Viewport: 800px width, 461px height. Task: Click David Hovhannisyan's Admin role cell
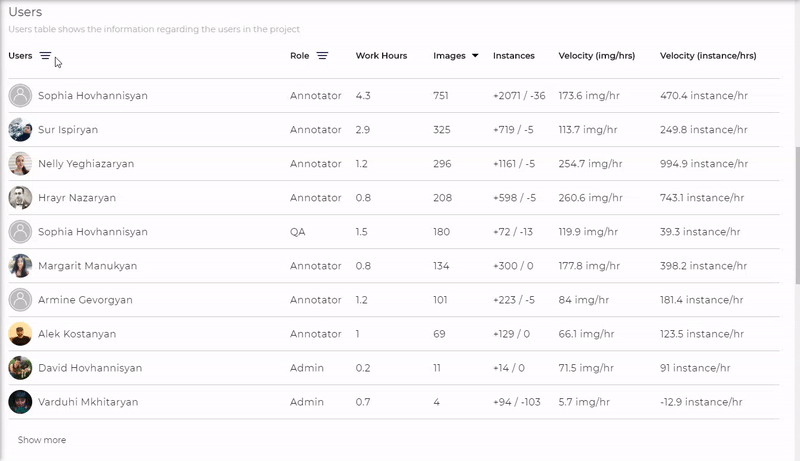pos(307,368)
